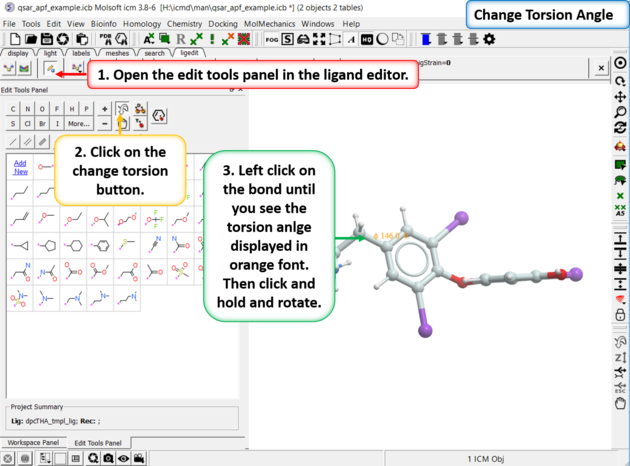
Task: Click the Add New fragment link
Action: pos(20,167)
